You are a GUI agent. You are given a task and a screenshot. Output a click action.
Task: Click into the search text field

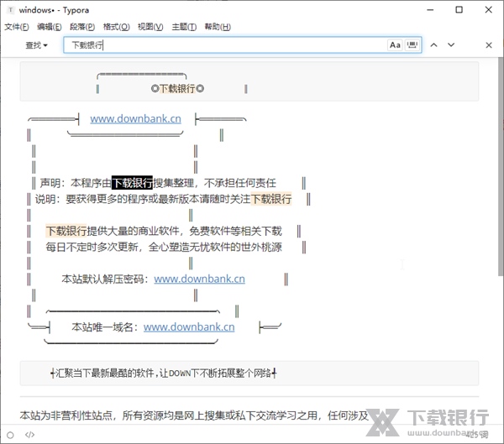coord(227,45)
